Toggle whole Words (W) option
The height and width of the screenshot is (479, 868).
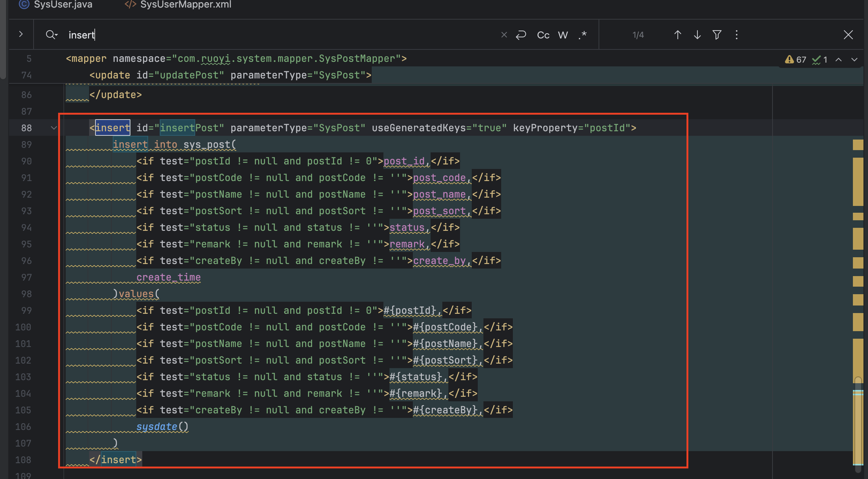(x=563, y=35)
